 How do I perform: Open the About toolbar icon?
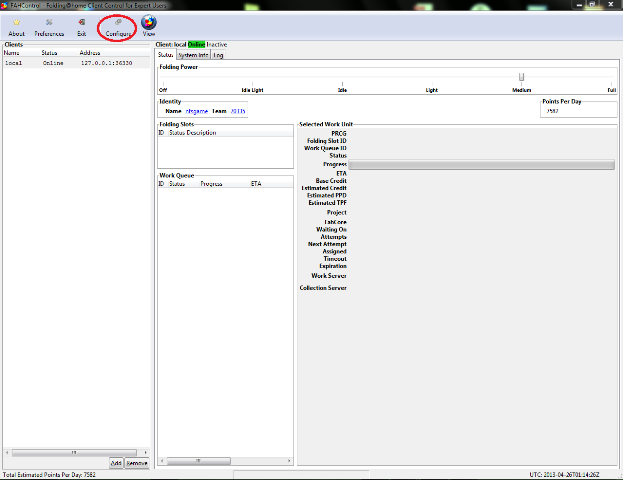pos(16,27)
